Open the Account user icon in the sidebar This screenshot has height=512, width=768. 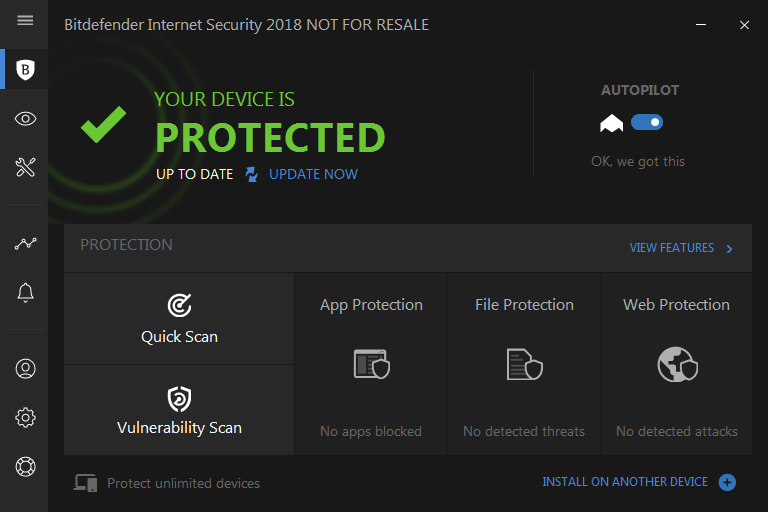pos(25,368)
